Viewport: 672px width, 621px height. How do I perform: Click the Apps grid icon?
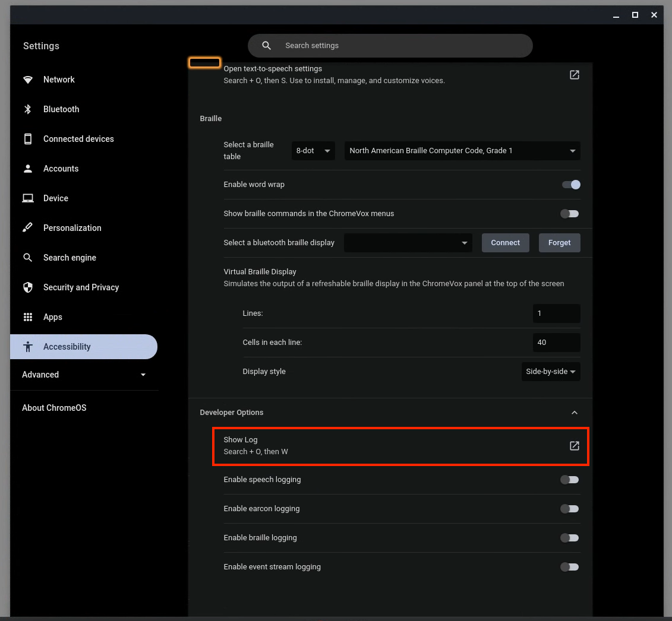pos(28,317)
